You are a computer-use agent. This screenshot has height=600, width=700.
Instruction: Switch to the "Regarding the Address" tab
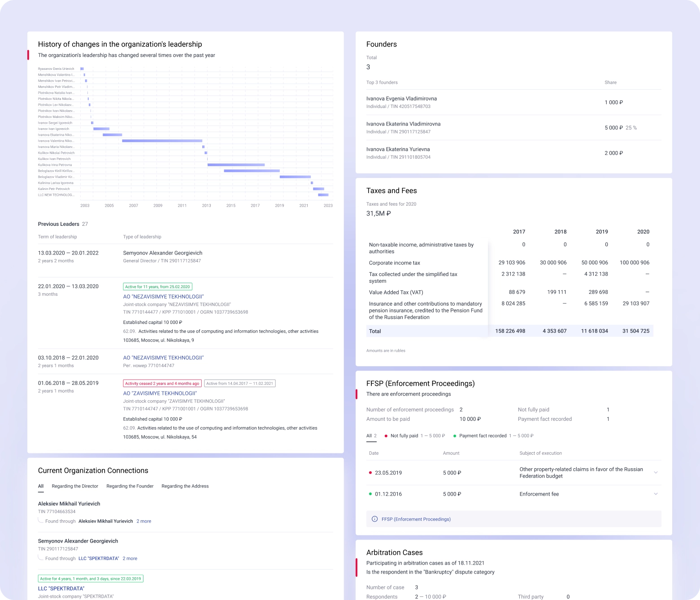tap(185, 486)
